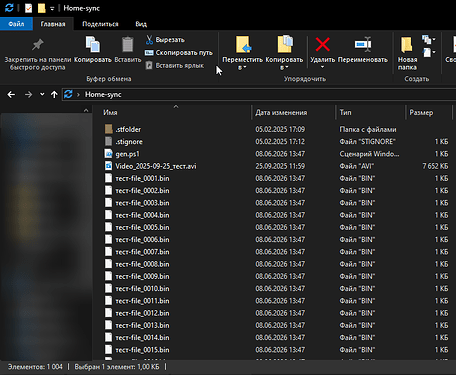Click the Новая папка icon

pyautogui.click(x=407, y=45)
